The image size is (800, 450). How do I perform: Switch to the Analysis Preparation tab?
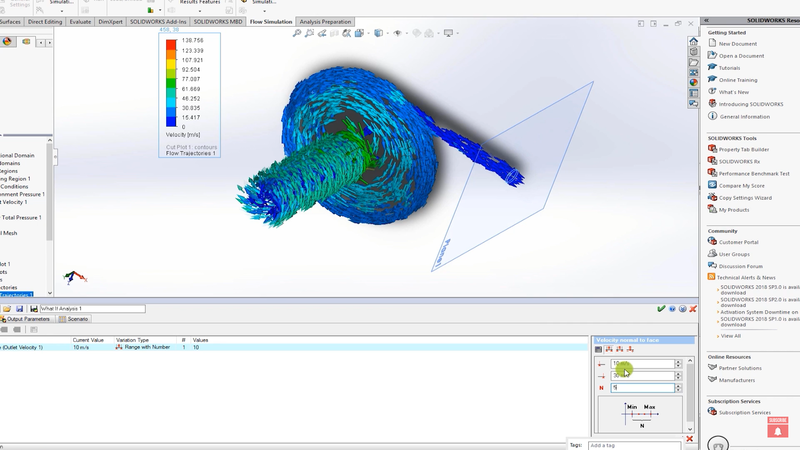323,20
